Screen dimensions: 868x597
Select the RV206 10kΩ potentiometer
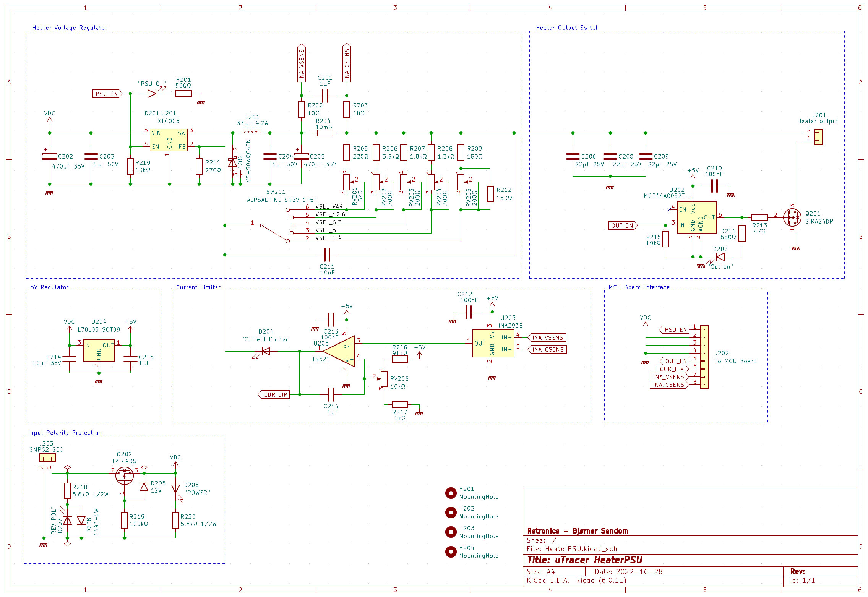click(x=384, y=379)
